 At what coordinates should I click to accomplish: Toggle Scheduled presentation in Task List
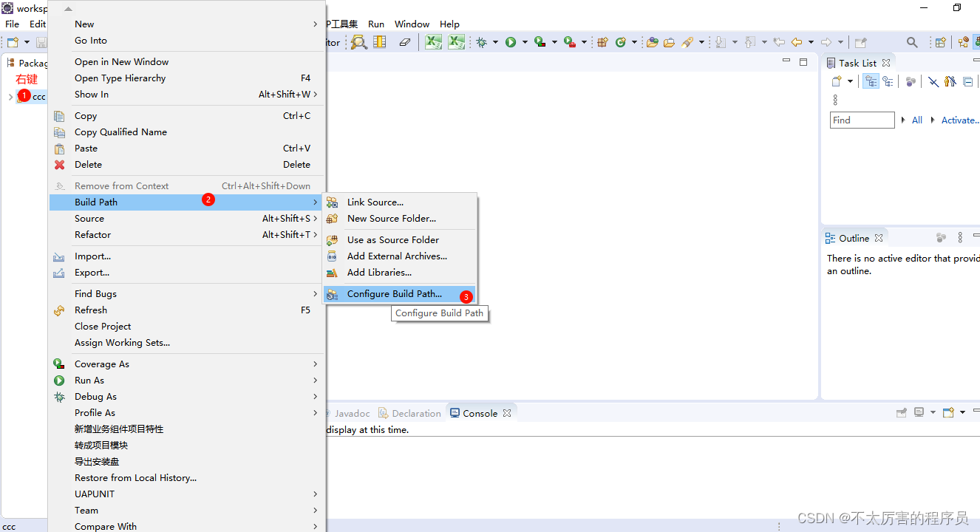(888, 81)
